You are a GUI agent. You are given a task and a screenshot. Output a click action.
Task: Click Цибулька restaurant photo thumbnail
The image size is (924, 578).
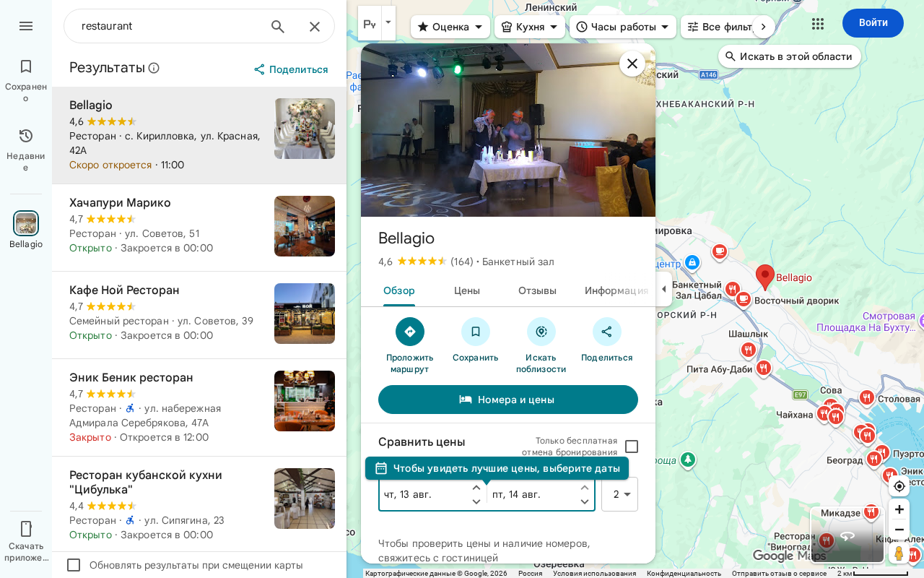click(x=305, y=499)
